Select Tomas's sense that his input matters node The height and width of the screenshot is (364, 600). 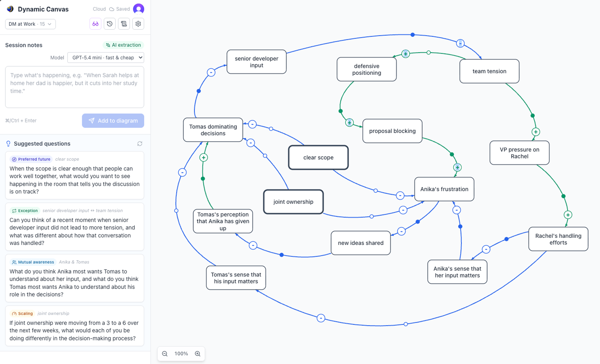pyautogui.click(x=236, y=278)
